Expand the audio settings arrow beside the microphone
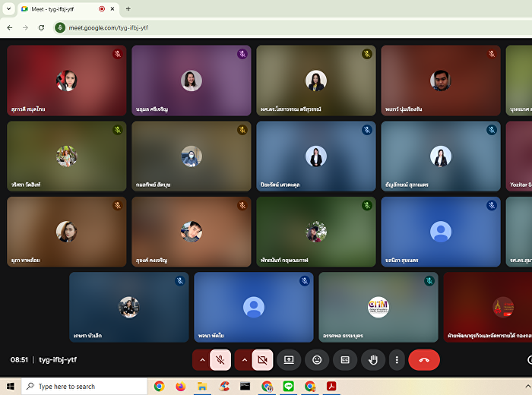This screenshot has width=532, height=395. 202,360
